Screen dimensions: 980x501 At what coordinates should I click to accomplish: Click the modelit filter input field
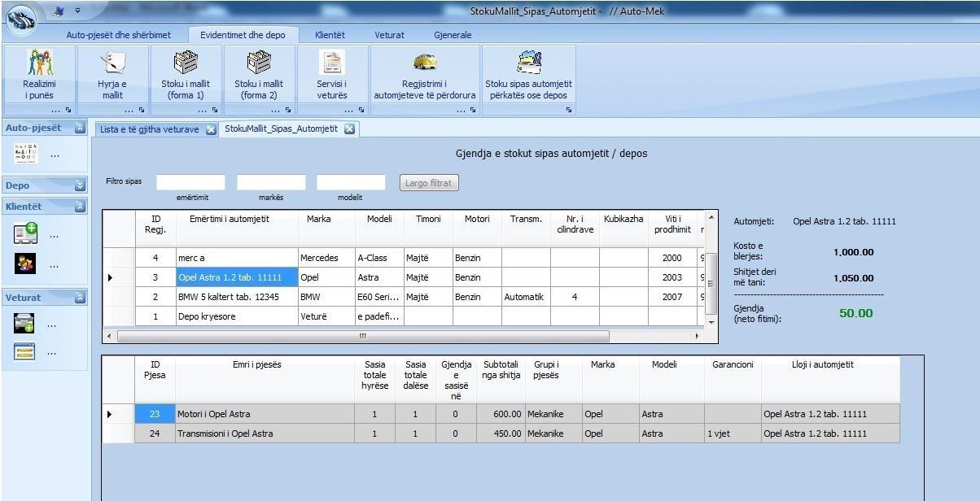351,182
